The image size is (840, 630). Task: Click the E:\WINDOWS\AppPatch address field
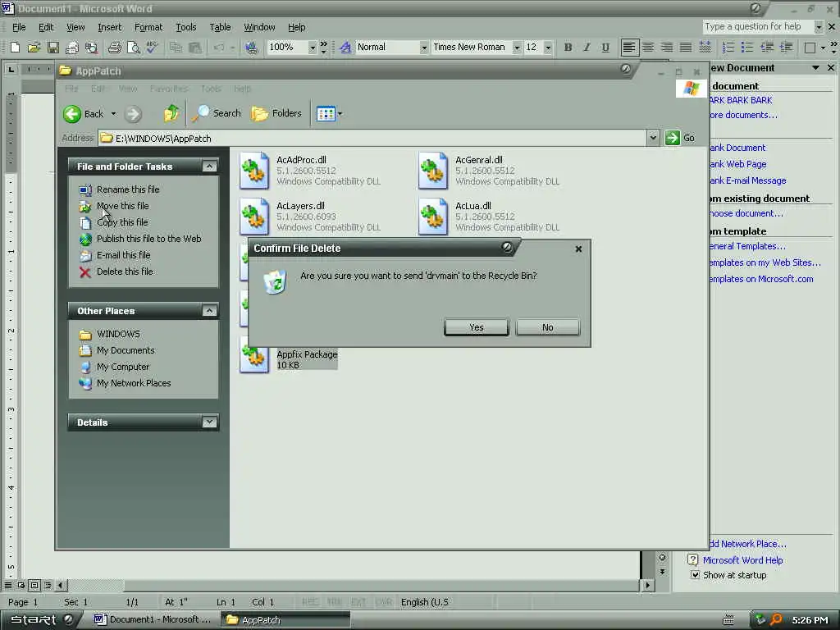click(372, 138)
